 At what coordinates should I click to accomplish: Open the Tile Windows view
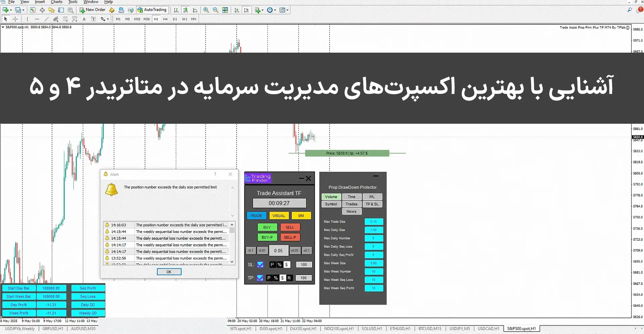click(x=225, y=10)
